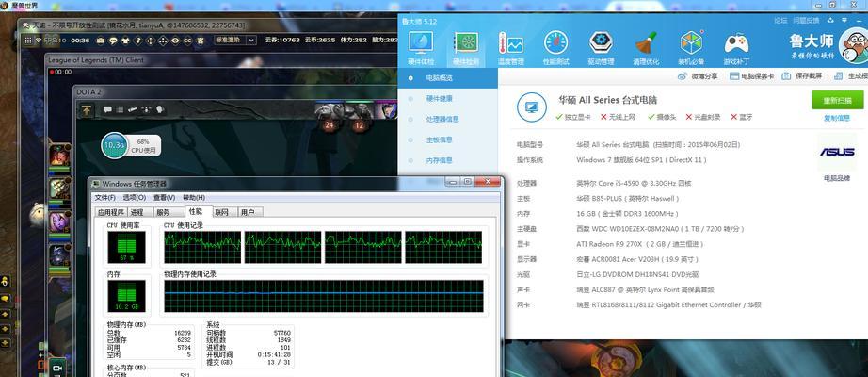This screenshot has width=868, height=377.
Task: Click the 复制信息 copy info link
Action: click(x=836, y=118)
